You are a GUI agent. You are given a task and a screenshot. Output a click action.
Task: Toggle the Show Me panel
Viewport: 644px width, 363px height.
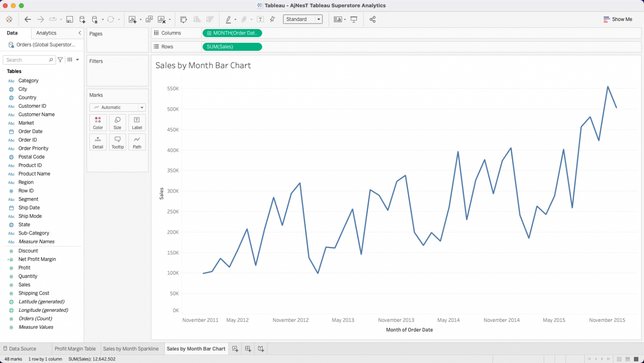point(618,19)
